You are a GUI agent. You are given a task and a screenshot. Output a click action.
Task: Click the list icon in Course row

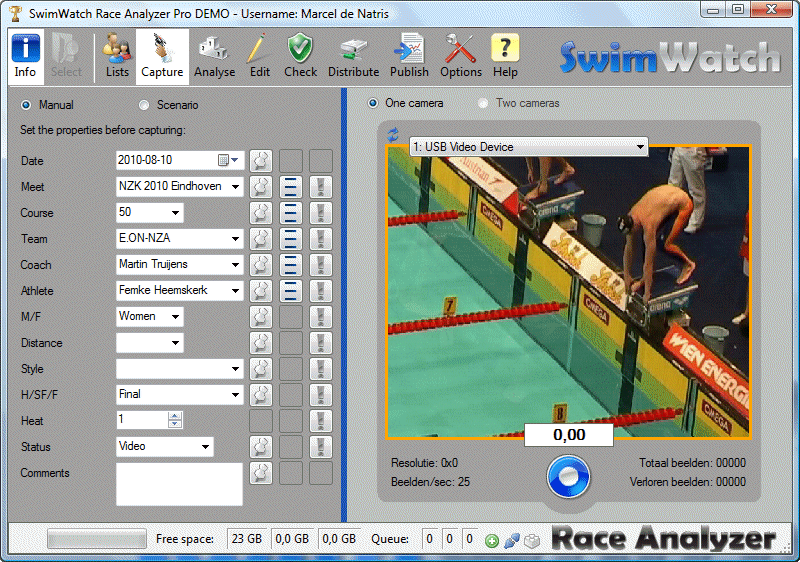tap(291, 213)
